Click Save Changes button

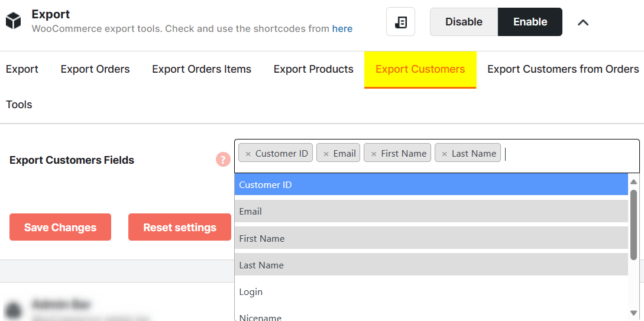point(60,227)
